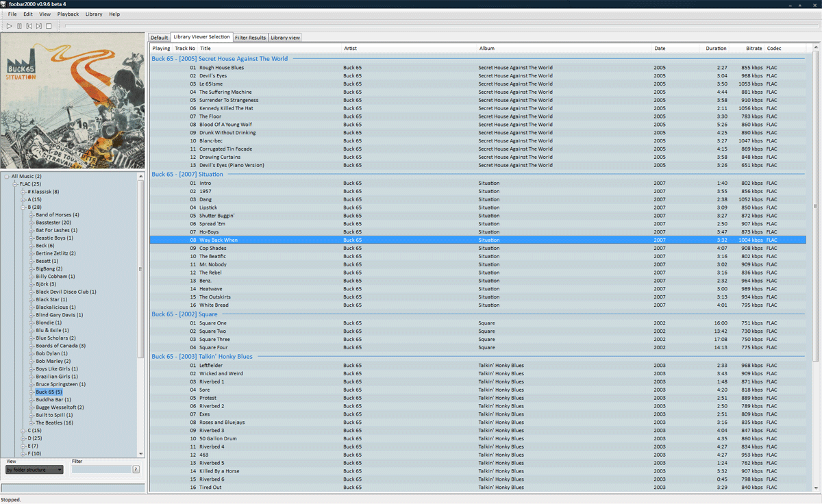Screen dimensions: 822x504
Task: Select Boards of Canada (3) tree item
Action: [61, 346]
